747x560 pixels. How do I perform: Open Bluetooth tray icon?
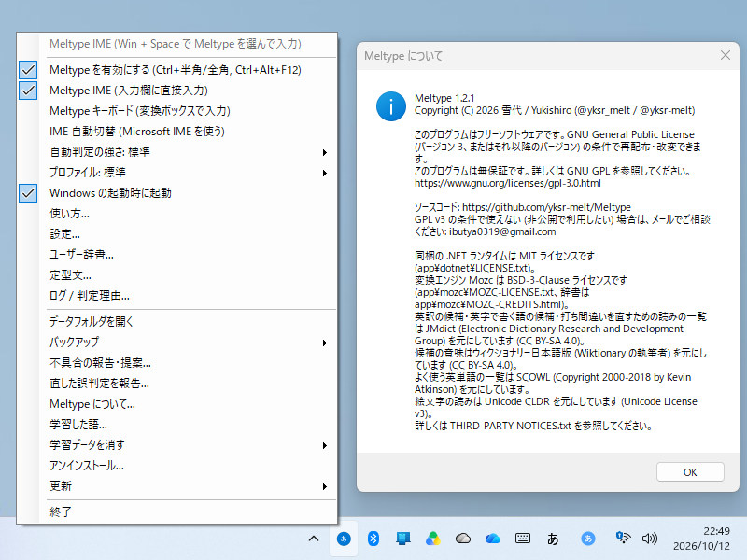[x=373, y=539]
